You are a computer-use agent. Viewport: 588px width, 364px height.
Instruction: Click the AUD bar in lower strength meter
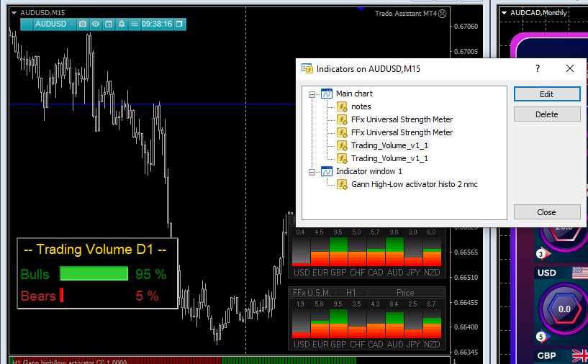pos(394,324)
